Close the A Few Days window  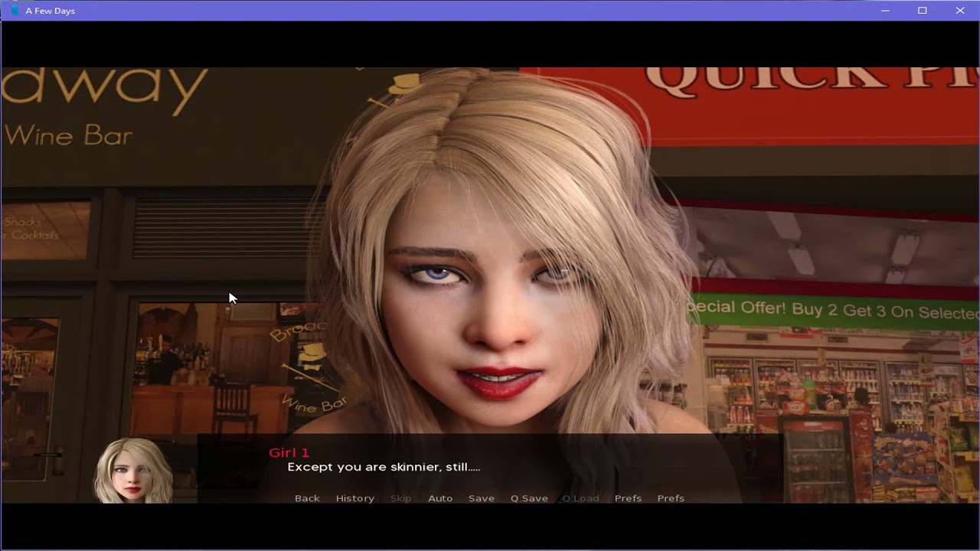click(x=960, y=11)
